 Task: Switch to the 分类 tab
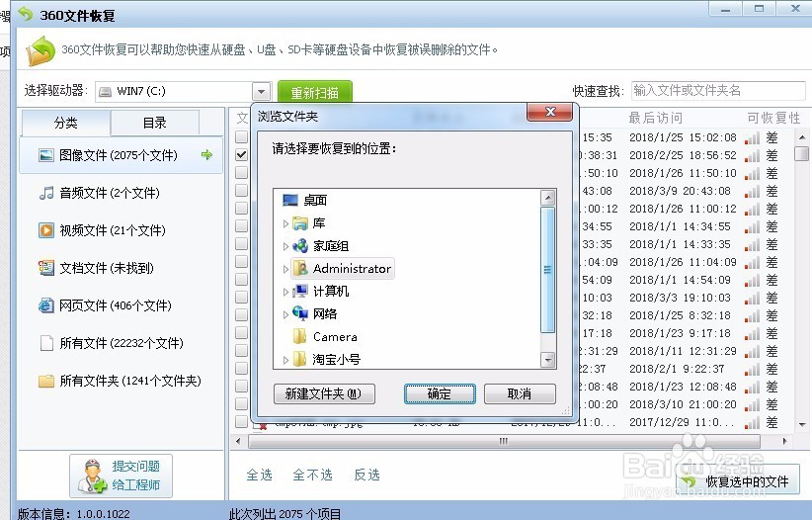click(x=66, y=123)
